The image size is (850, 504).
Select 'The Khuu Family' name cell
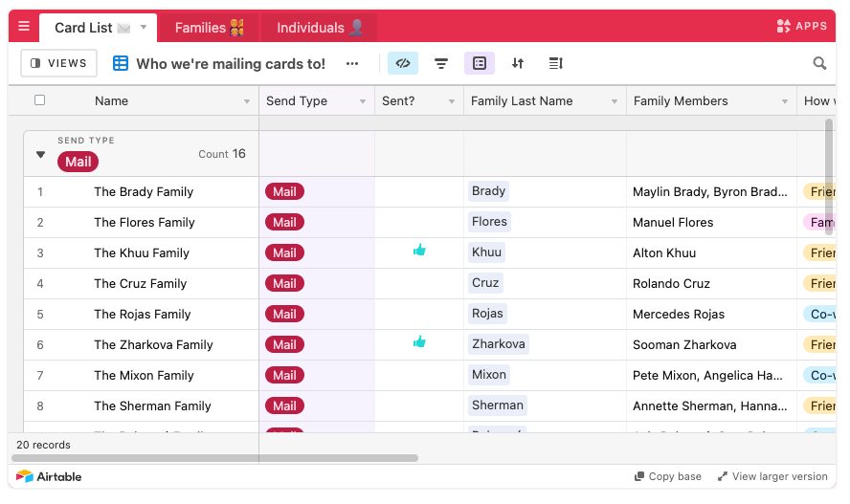point(142,252)
